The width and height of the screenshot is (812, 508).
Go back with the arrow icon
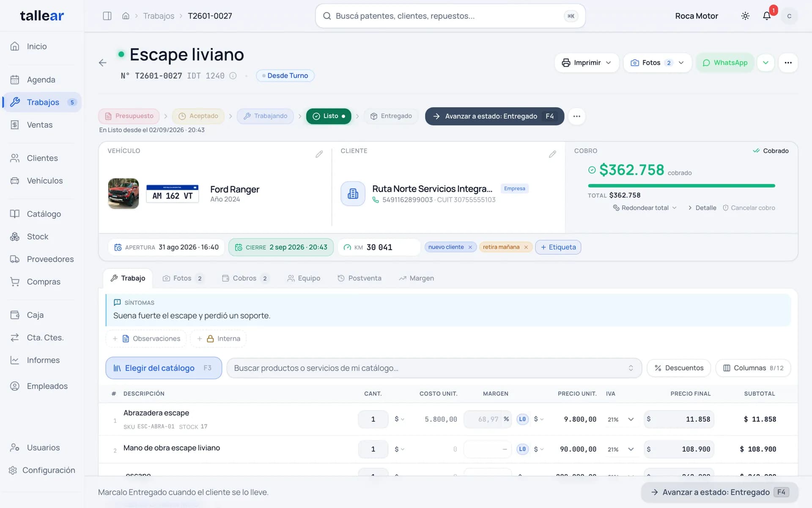pyautogui.click(x=102, y=63)
